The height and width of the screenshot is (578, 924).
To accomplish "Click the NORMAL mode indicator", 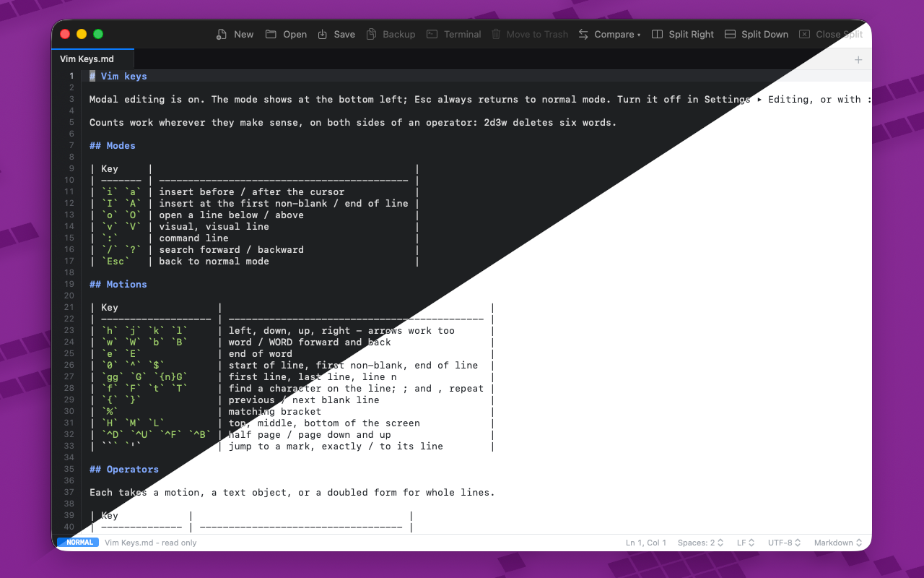I will pyautogui.click(x=79, y=543).
